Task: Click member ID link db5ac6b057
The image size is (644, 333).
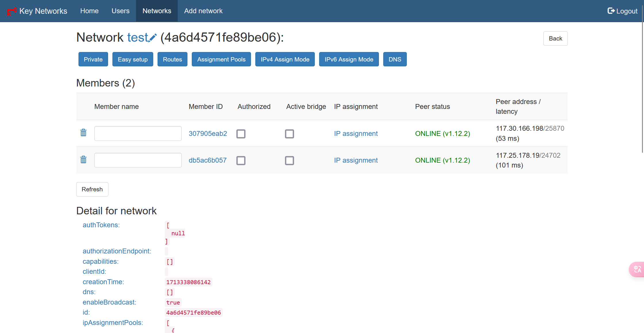Action: 208,160
